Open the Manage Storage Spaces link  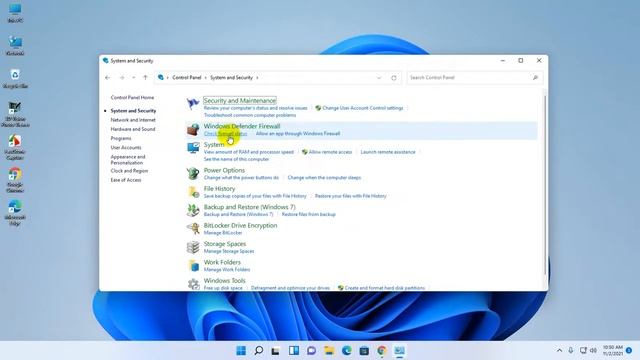(229, 251)
